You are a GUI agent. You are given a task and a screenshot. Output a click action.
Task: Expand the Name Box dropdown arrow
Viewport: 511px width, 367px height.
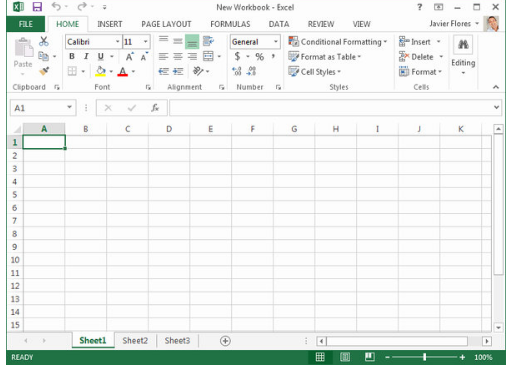[69, 107]
